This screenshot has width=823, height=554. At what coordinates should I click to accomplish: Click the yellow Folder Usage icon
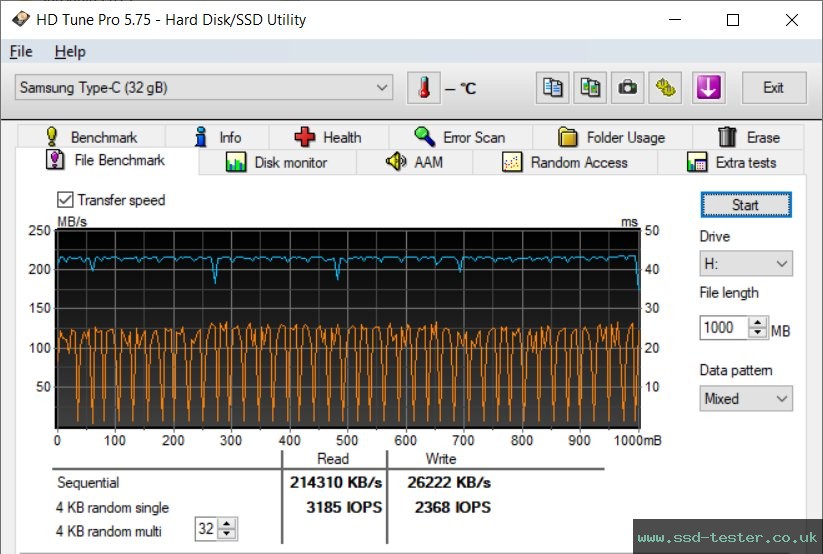pyautogui.click(x=567, y=137)
